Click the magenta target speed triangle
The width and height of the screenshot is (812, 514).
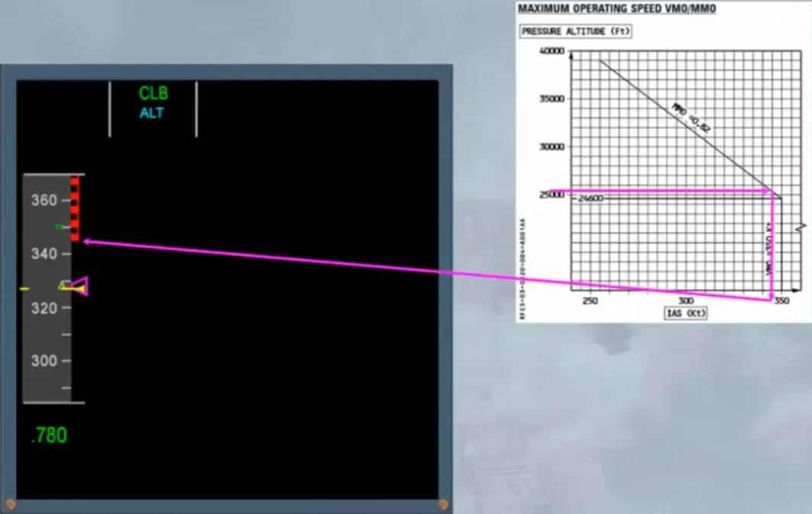[79, 286]
